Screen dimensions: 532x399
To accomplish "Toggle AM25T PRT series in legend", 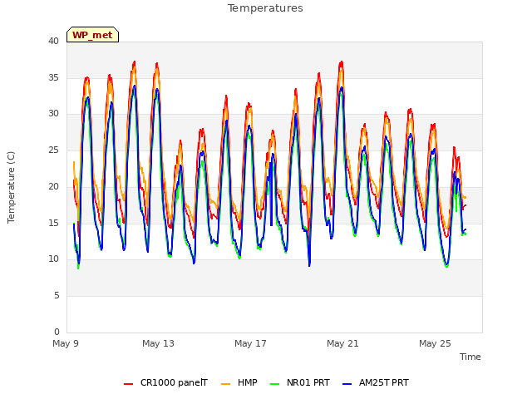I will (376, 382).
